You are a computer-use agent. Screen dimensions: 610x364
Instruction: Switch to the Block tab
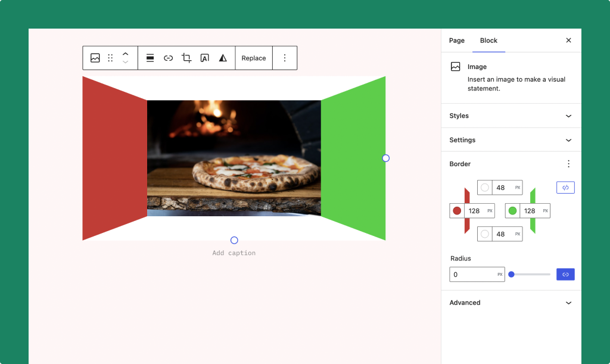[x=488, y=41]
